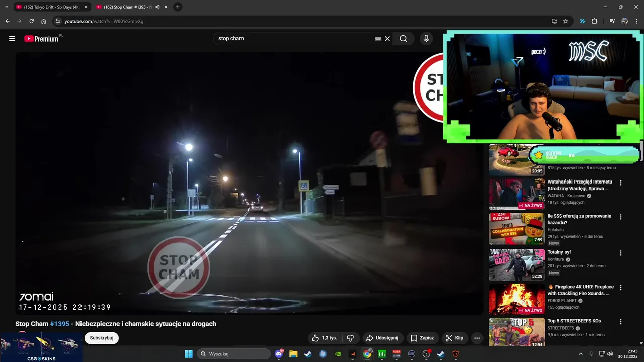Open Ile $$$ oferują za promowanie thumbnail
This screenshot has height=362, width=644.
click(517, 229)
